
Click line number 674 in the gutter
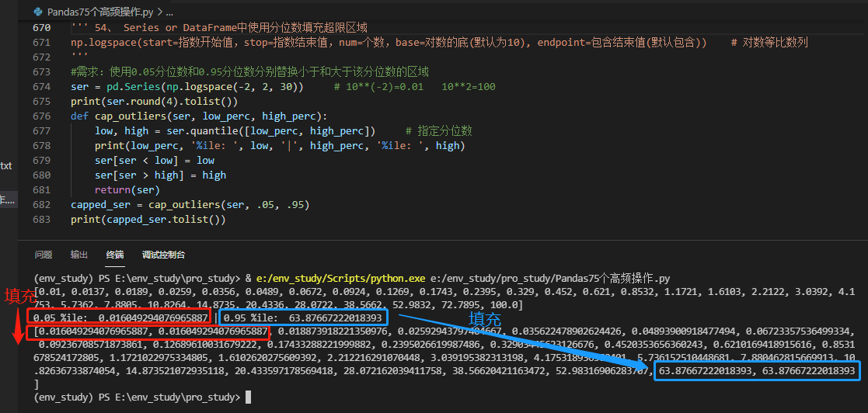[x=42, y=87]
